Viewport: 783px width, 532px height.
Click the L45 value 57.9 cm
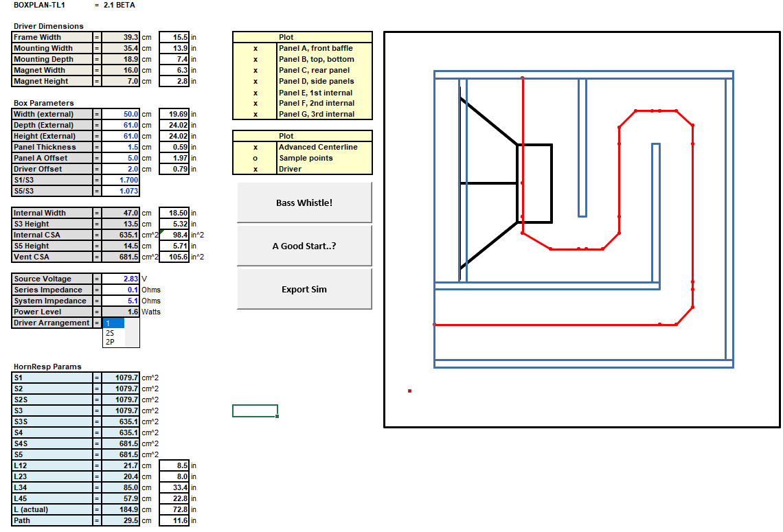pos(121,498)
